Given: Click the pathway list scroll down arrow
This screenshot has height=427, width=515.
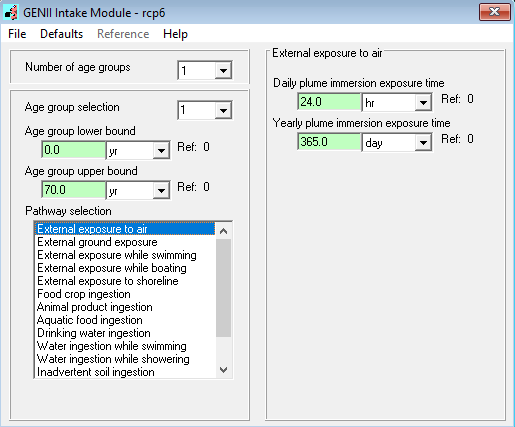Looking at the screenshot, I should (x=224, y=370).
